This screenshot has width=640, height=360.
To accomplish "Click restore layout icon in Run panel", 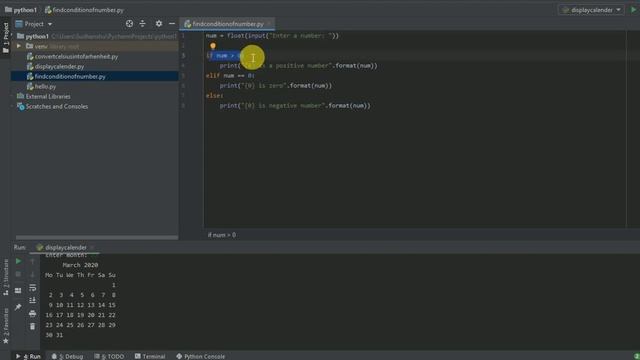I will click(18, 291).
